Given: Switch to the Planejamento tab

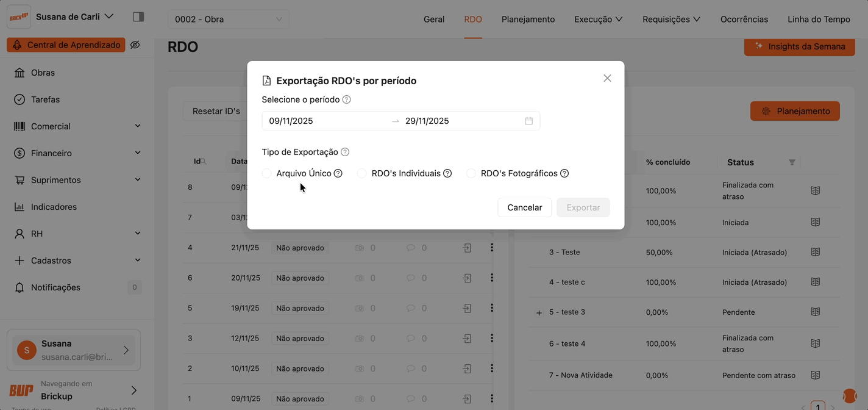Looking at the screenshot, I should (x=528, y=19).
